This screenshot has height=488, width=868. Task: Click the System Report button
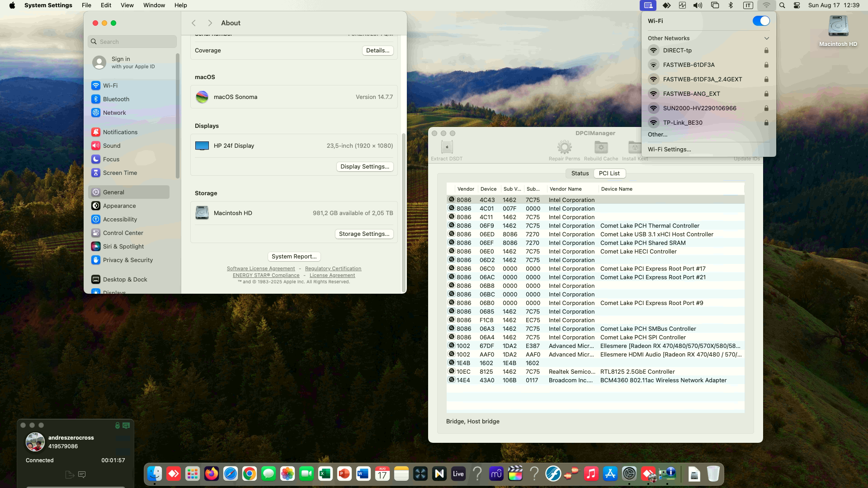pyautogui.click(x=294, y=257)
